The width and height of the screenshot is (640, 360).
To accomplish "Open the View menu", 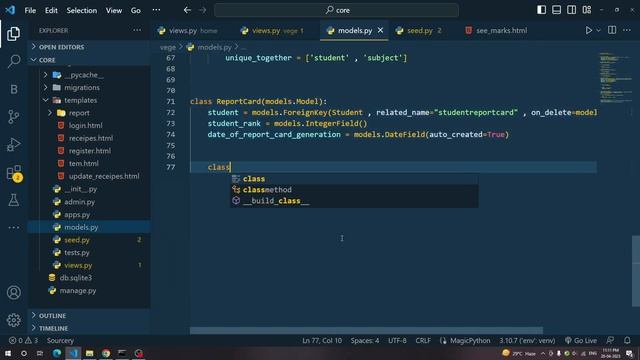I will 114,10.
